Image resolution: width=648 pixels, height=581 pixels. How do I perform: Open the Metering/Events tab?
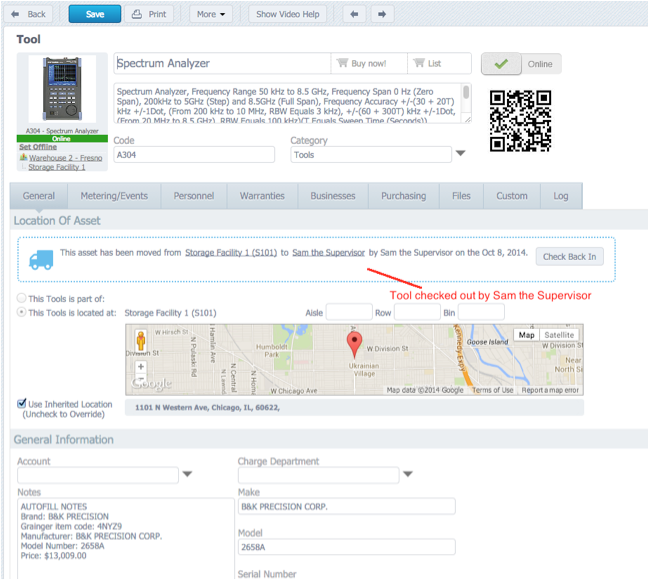(x=114, y=196)
